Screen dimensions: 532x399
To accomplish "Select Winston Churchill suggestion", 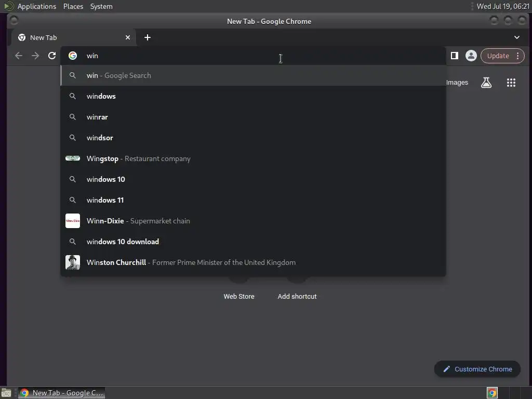I will [253, 262].
